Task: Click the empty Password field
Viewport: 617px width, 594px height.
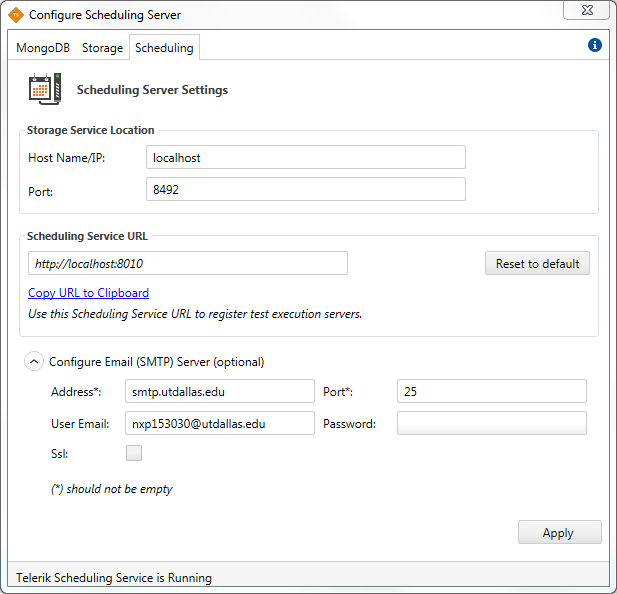Action: pyautogui.click(x=491, y=424)
